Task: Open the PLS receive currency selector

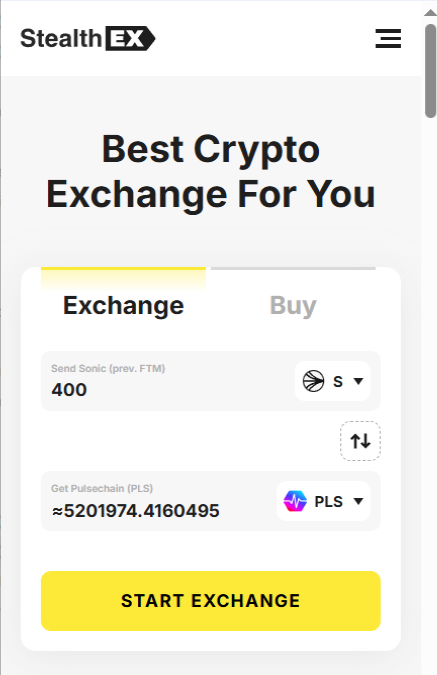Action: (x=323, y=501)
